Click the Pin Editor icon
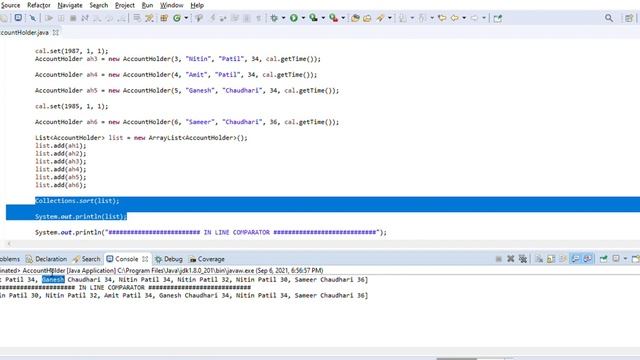Image resolution: width=640 pixels, height=360 pixels. [498, 18]
